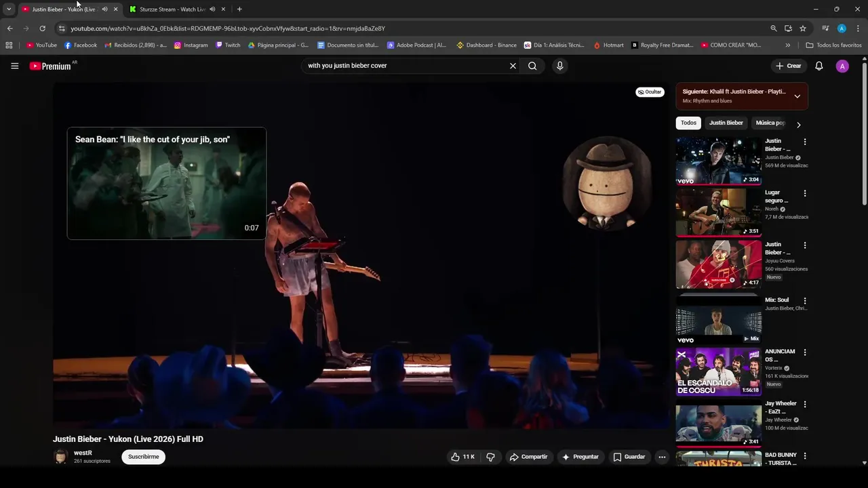Image resolution: width=868 pixels, height=488 pixels.
Task: Click the Suscribirme button
Action: point(143,457)
